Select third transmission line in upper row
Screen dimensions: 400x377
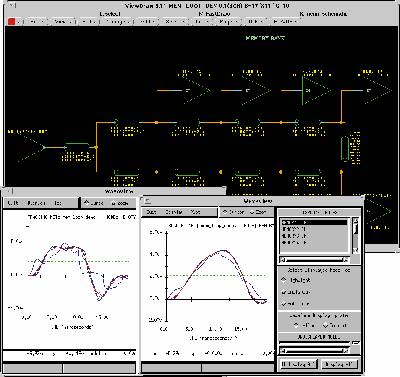[x=248, y=122]
